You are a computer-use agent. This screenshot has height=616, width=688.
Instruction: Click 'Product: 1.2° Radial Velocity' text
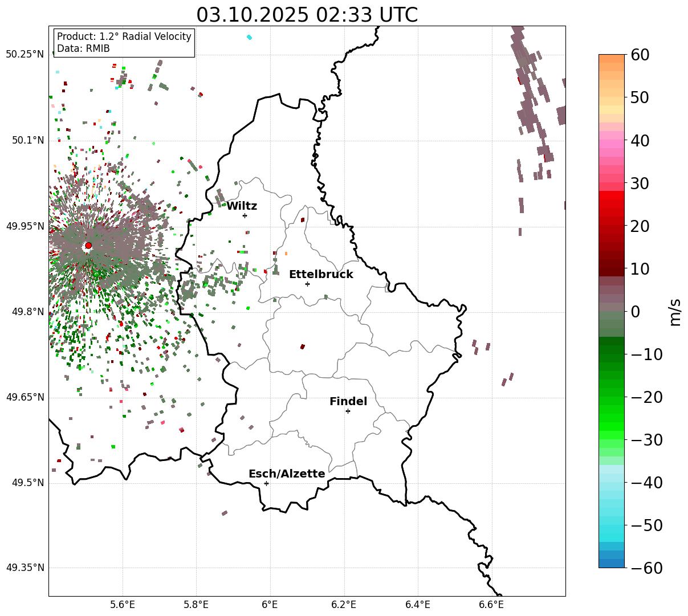124,36
